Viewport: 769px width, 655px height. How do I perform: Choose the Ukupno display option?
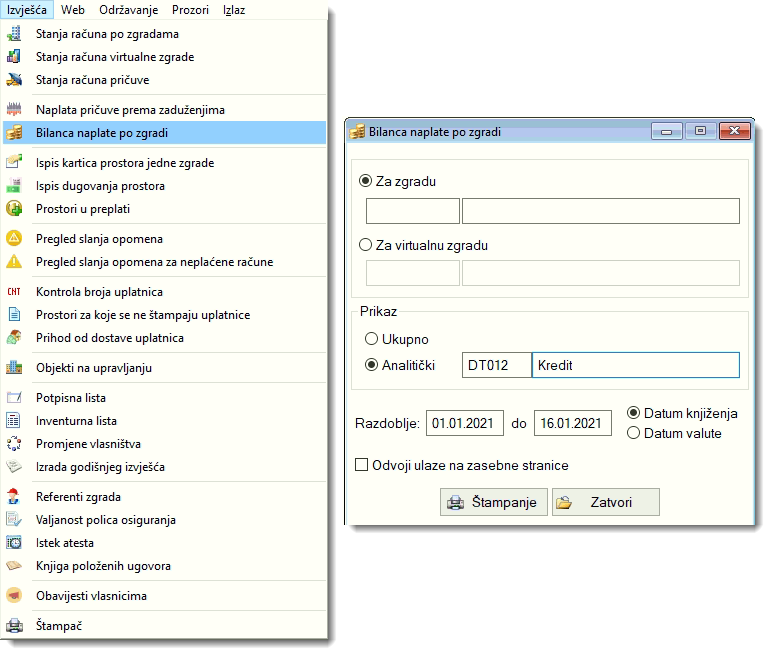pos(373,339)
